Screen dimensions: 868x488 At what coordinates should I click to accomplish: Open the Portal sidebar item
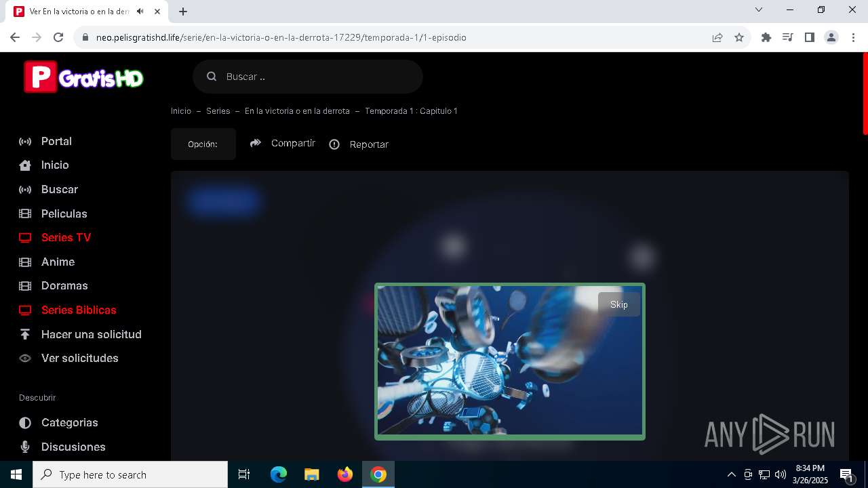pos(56,141)
